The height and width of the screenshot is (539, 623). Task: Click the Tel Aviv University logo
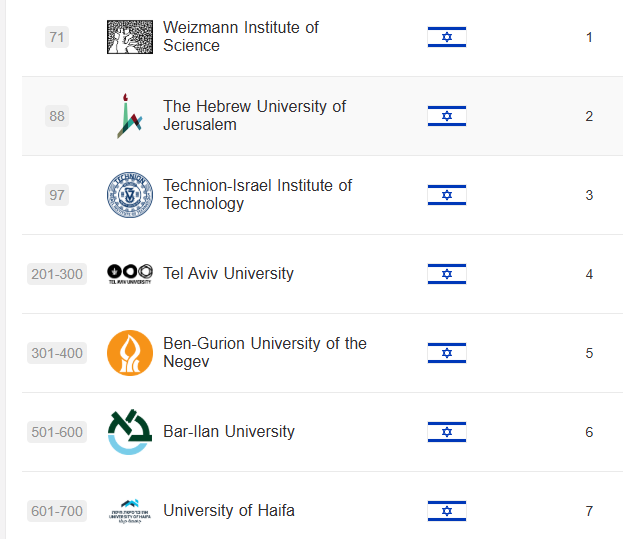click(x=130, y=274)
